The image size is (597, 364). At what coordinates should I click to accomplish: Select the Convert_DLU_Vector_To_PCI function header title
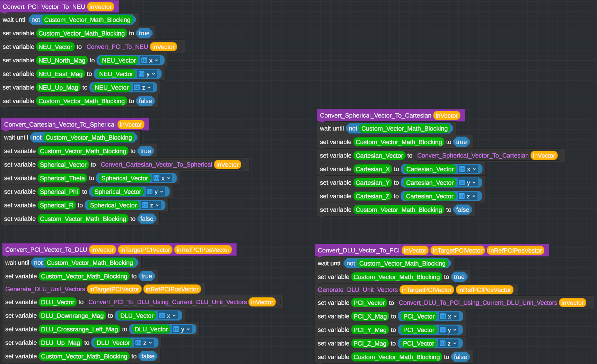(x=359, y=250)
